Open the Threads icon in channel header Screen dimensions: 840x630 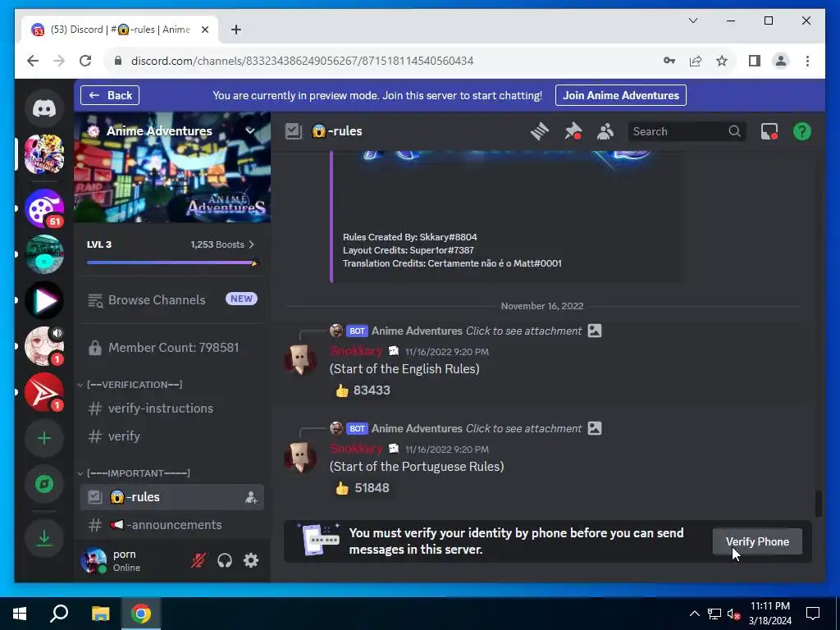(540, 131)
